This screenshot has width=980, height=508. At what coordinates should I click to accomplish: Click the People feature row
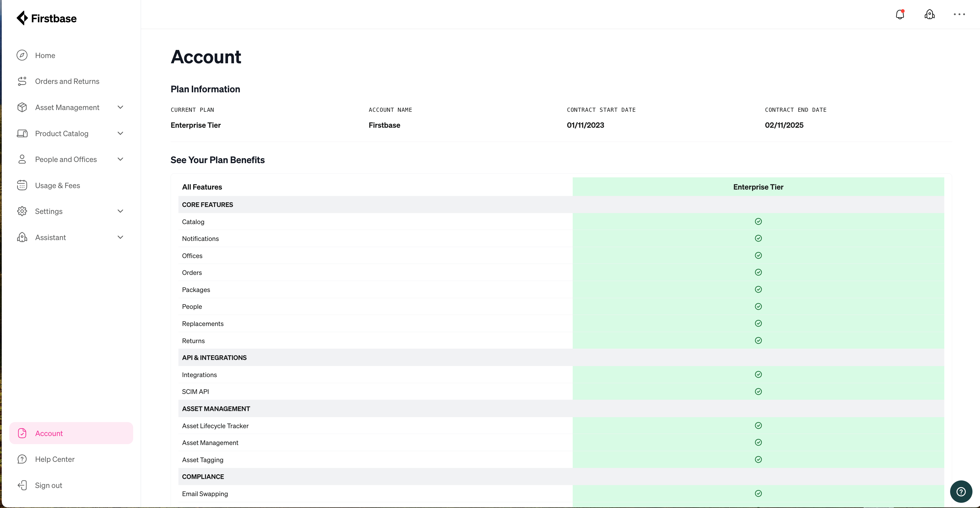pos(561,307)
